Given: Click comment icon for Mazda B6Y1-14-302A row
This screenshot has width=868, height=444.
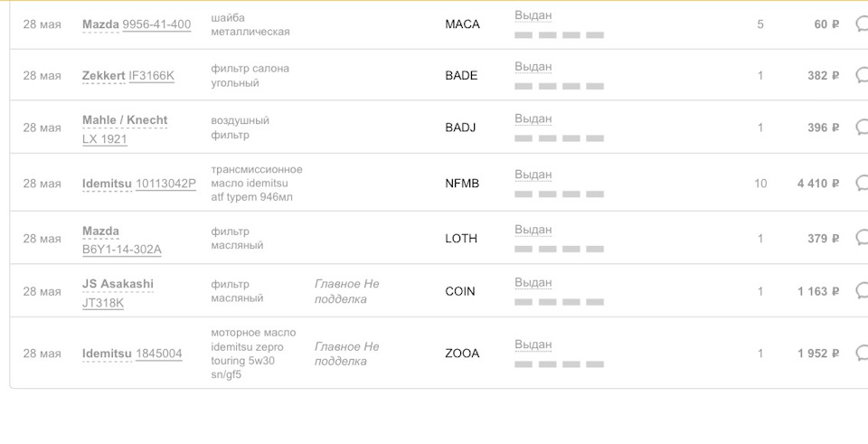Looking at the screenshot, I should [x=862, y=239].
